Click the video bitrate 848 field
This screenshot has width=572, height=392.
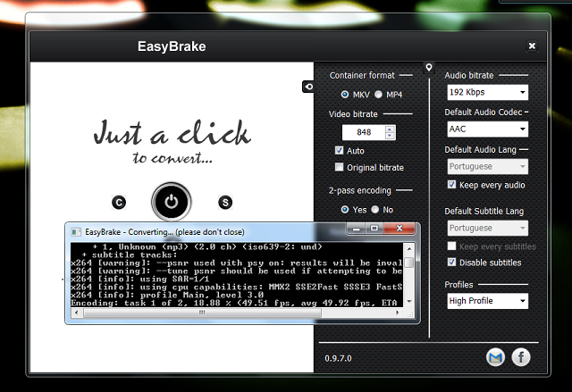(x=364, y=132)
